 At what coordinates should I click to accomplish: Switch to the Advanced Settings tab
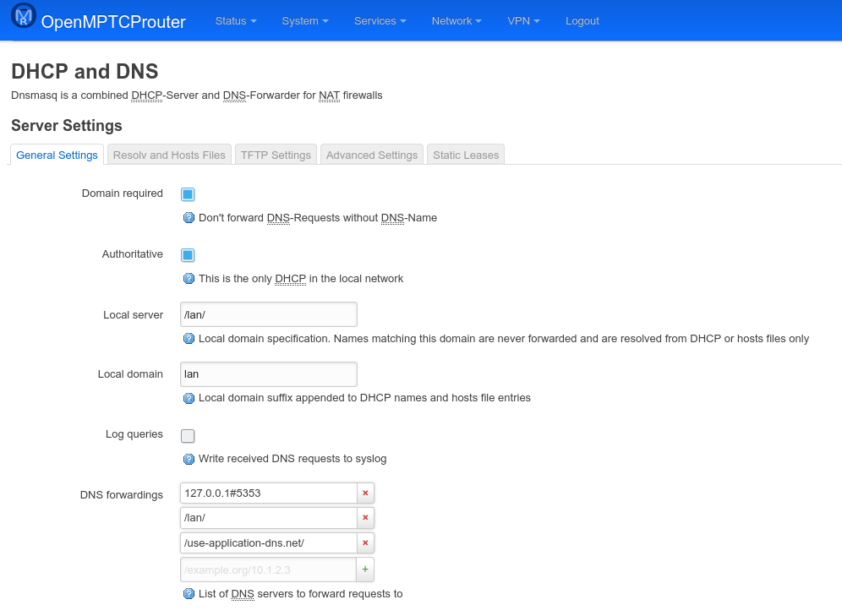click(x=371, y=155)
